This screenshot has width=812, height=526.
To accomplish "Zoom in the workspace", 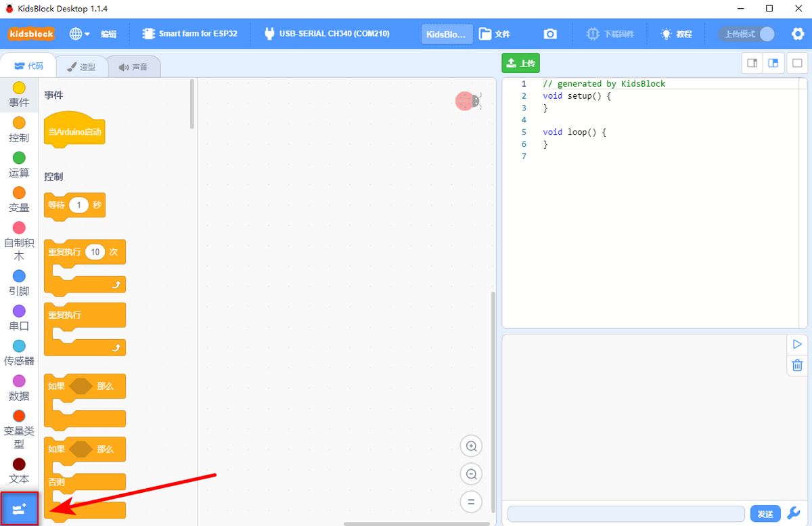I will tap(471, 446).
